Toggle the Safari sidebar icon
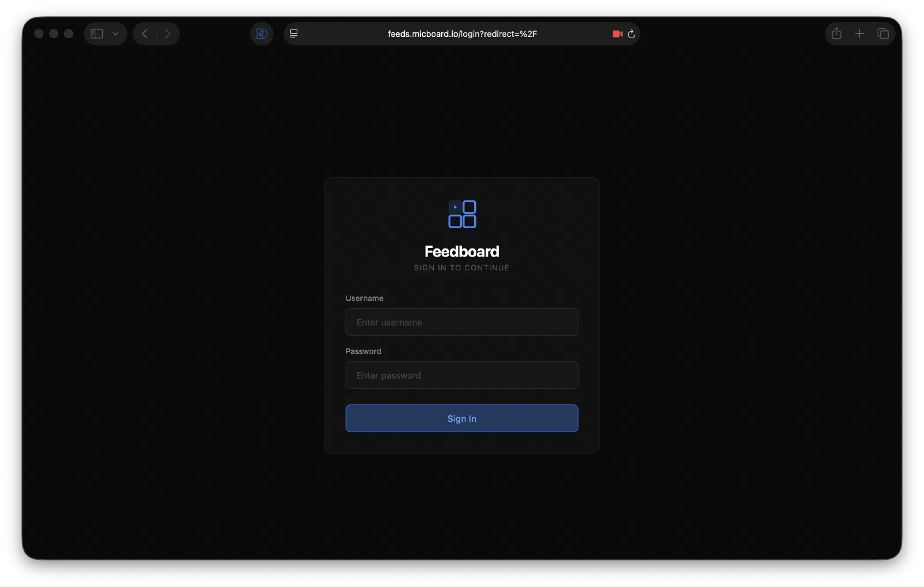The height and width of the screenshot is (587, 924). (x=97, y=34)
